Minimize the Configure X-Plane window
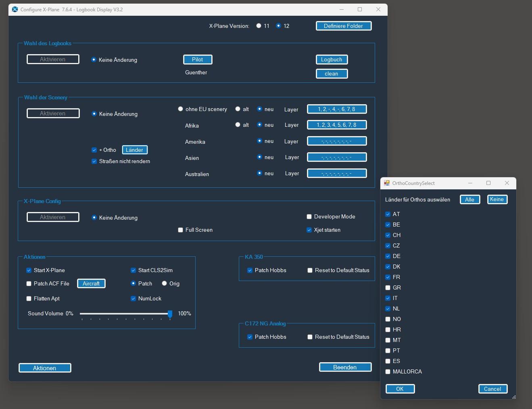Viewport: 532px width, 409px height. 342,9
